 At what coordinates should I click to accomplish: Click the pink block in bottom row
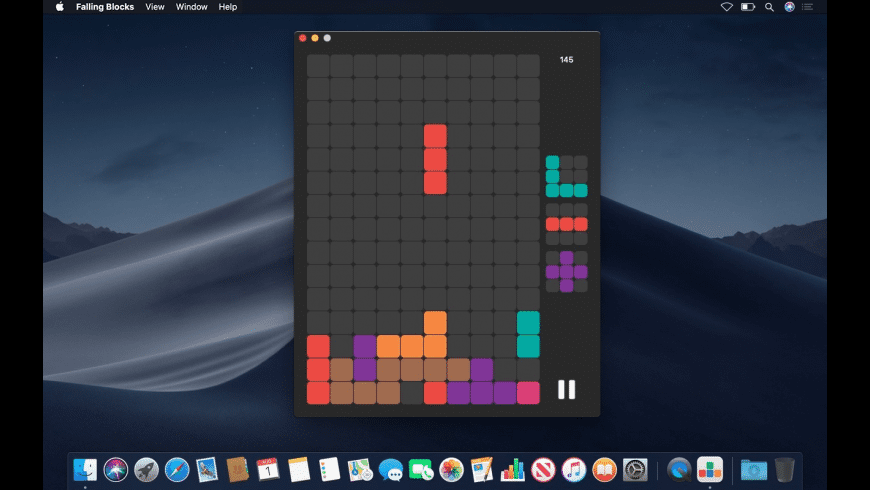point(528,393)
